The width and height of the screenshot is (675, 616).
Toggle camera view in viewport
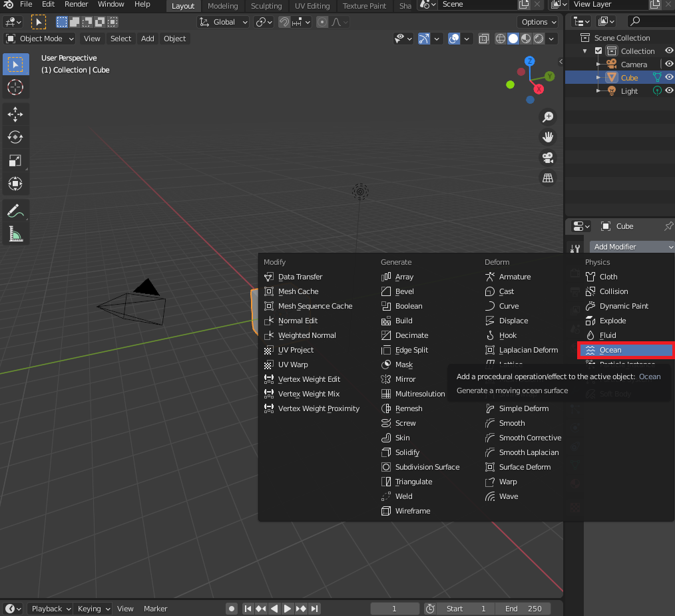pos(548,158)
